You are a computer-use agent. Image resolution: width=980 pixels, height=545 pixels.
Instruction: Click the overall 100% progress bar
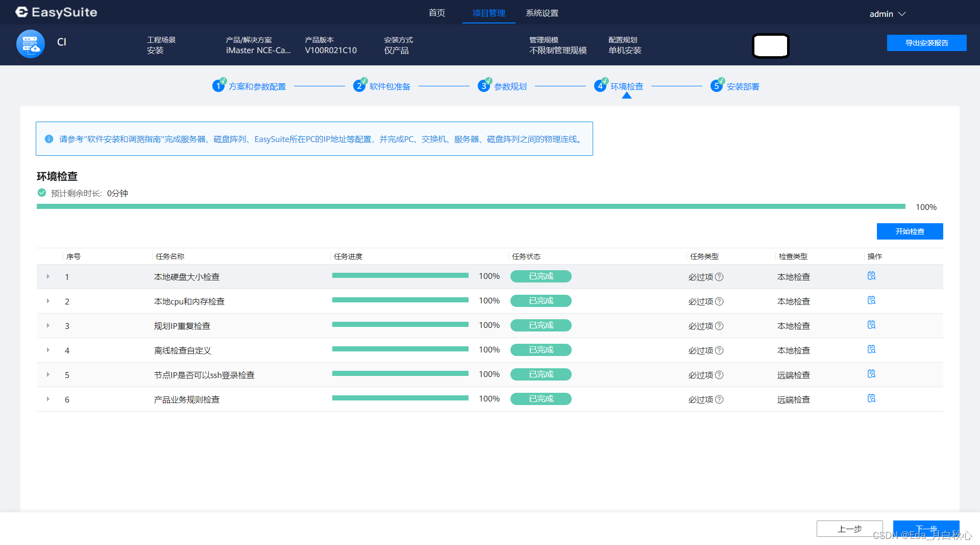(x=471, y=206)
